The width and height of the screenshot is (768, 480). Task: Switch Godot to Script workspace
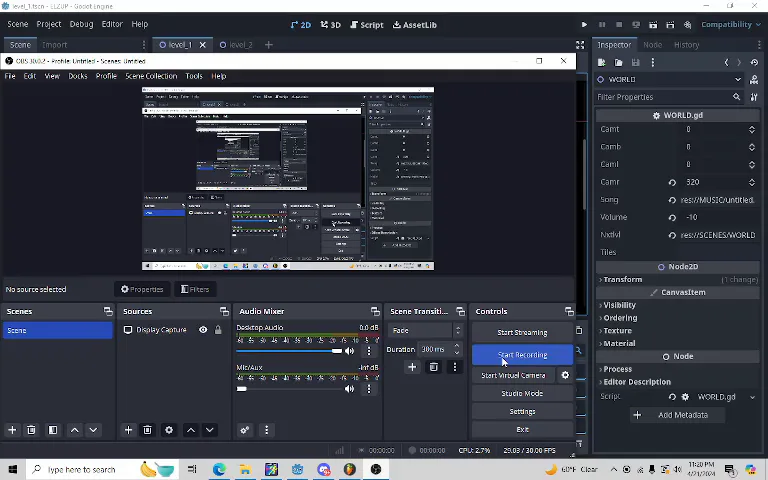click(x=367, y=25)
